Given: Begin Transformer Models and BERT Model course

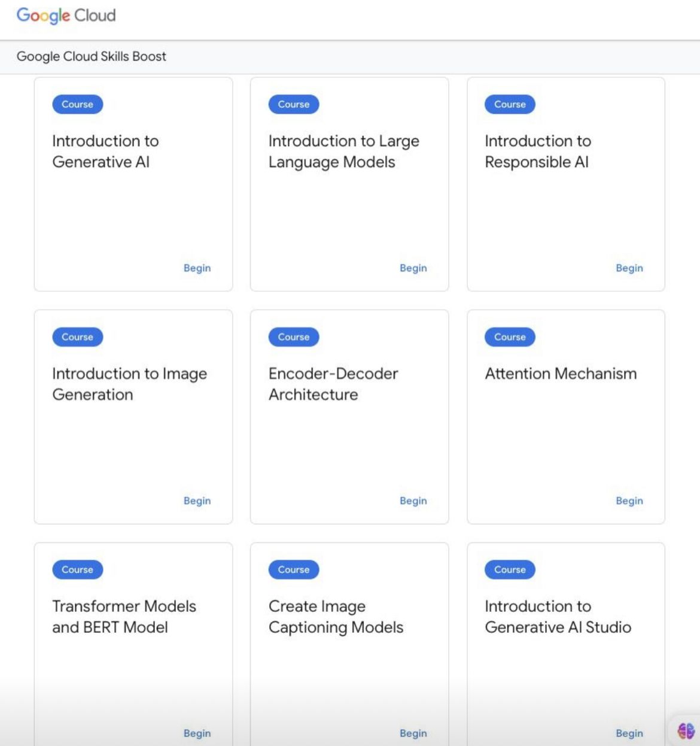Looking at the screenshot, I should coord(197,733).
